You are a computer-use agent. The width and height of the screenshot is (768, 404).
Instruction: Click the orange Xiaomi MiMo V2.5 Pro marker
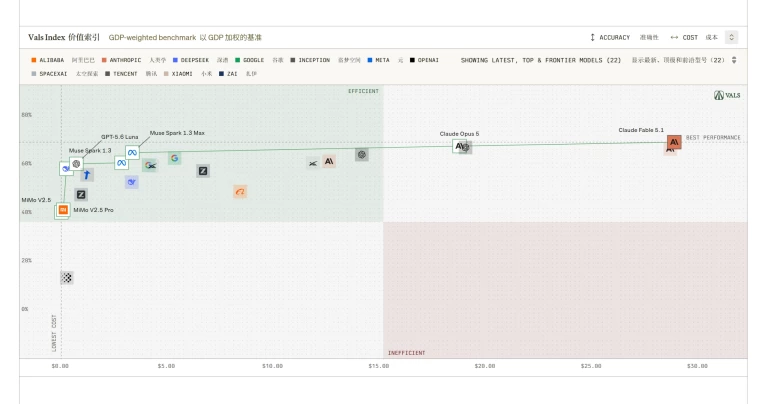[63, 210]
